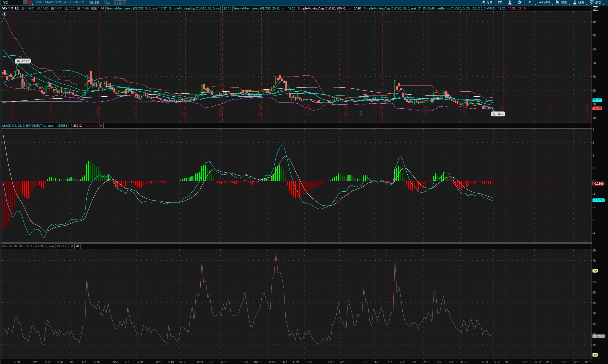608x364 pixels.
Task: Open the 分享 share menu
Action: (x=487, y=2)
